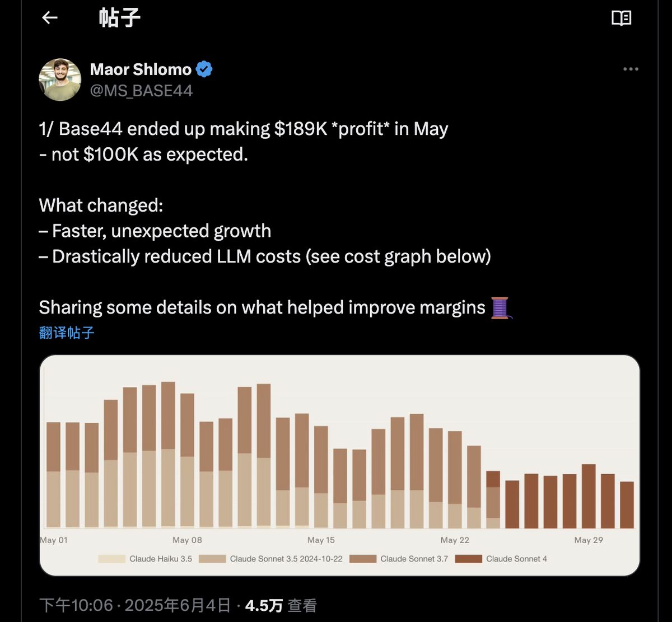672x622 pixels.
Task: Select the Claude Haiku 3.5 legend marker
Action: tap(110, 559)
